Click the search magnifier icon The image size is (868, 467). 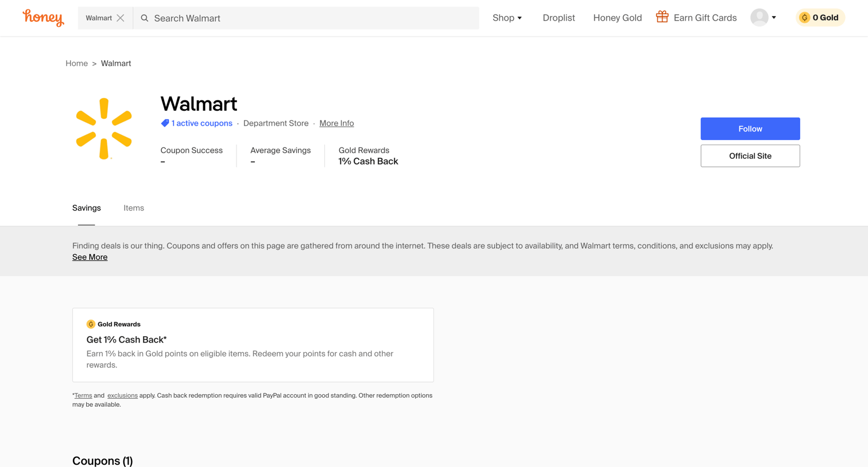[145, 18]
